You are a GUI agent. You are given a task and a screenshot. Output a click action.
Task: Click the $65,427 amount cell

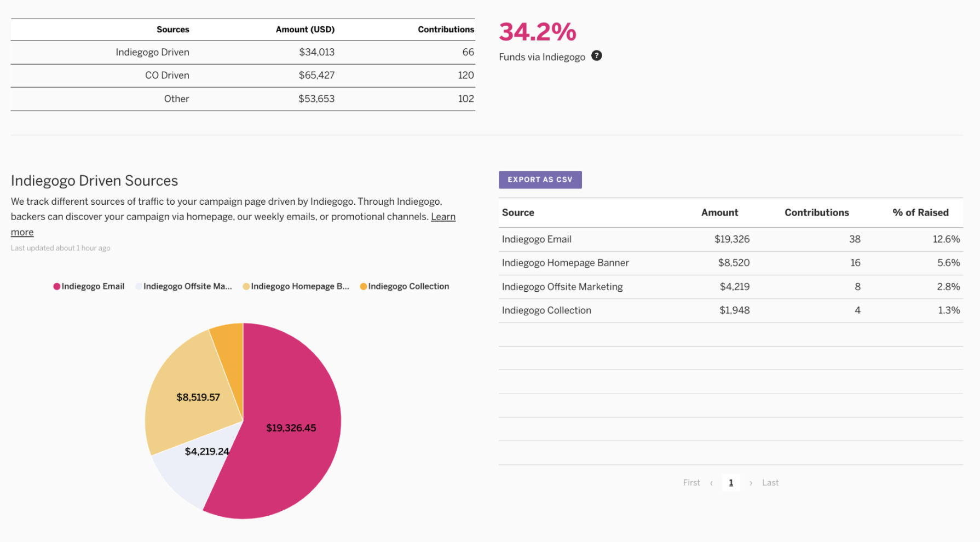coord(316,75)
